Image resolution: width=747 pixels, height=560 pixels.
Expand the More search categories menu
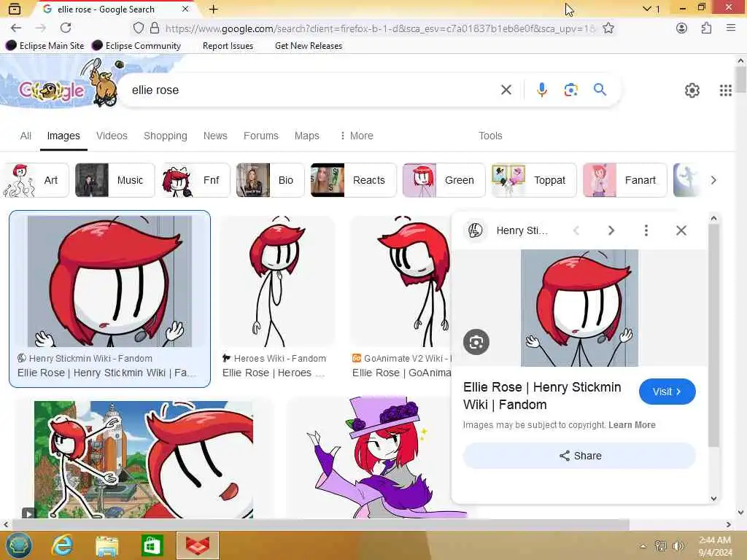tap(356, 136)
